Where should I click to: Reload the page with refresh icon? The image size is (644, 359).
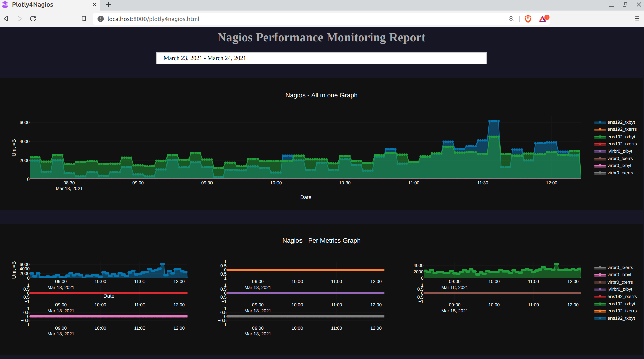click(x=33, y=19)
